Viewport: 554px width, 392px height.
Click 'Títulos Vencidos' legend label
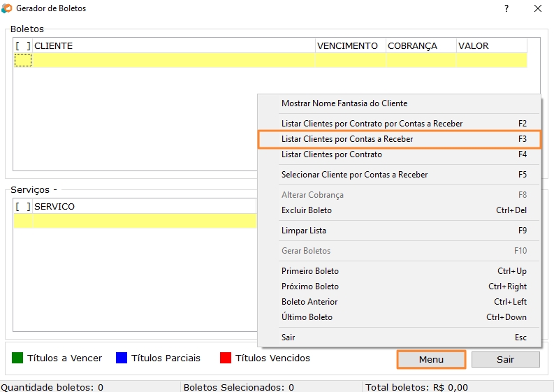(272, 358)
